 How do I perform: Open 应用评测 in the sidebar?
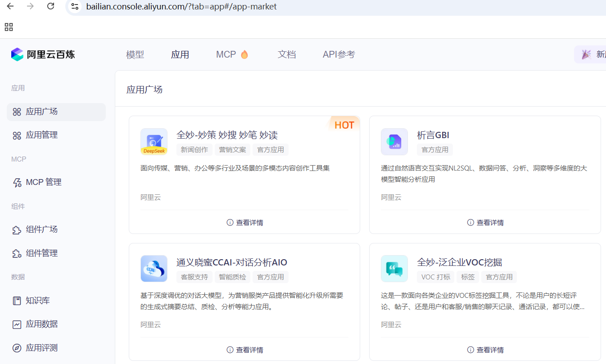tap(56, 348)
